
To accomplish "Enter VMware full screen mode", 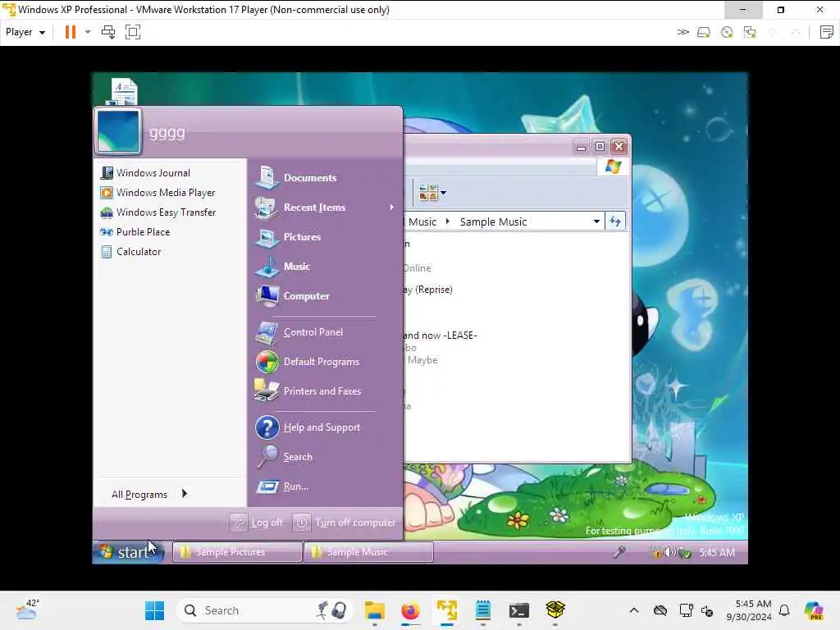I will point(133,32).
